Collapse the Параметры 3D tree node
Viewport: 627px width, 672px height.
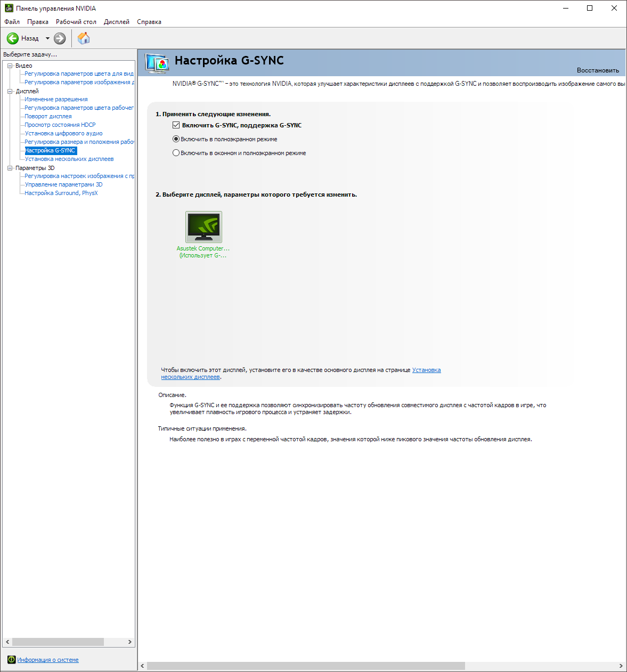[10, 168]
